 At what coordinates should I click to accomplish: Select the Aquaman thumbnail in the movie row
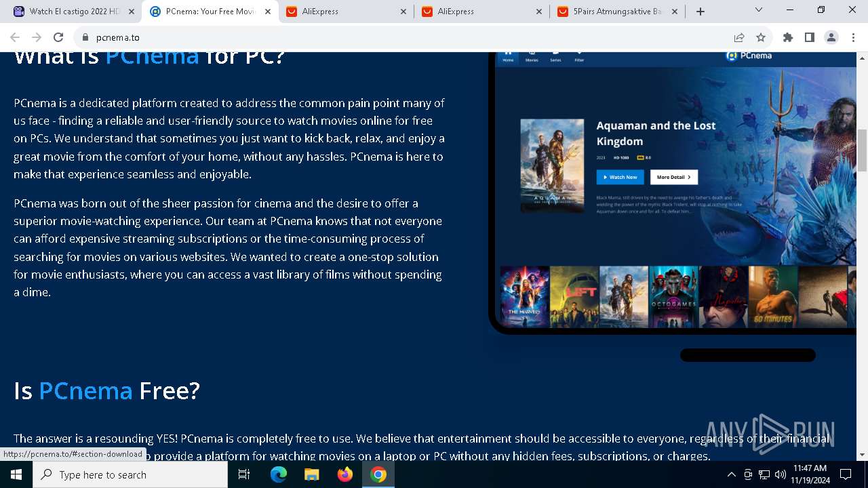(625, 297)
